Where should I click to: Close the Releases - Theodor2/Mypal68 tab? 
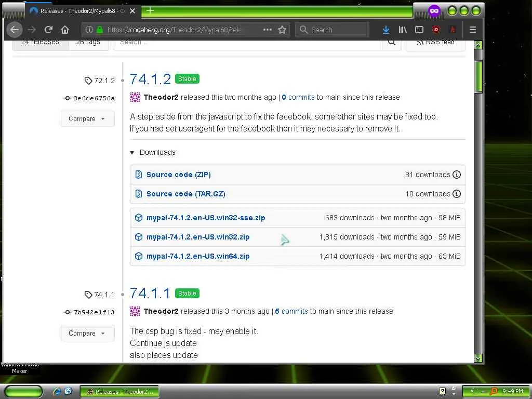coord(132,11)
